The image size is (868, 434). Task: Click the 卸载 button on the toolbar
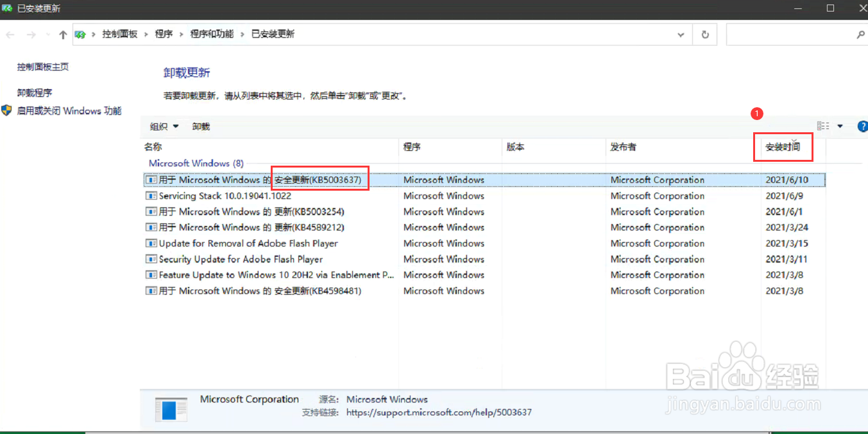pos(201,126)
